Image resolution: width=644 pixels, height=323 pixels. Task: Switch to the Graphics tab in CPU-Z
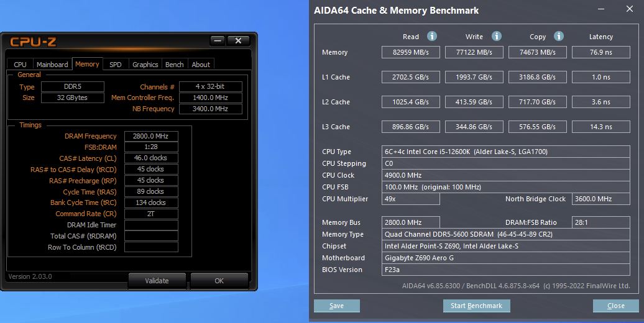click(x=145, y=65)
